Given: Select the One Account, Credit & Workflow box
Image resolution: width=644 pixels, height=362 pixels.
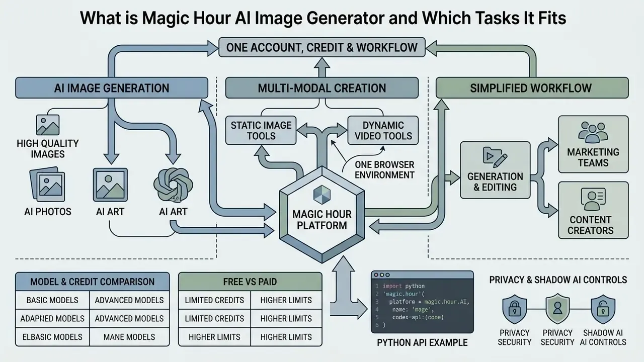Looking at the screenshot, I should tap(322, 47).
